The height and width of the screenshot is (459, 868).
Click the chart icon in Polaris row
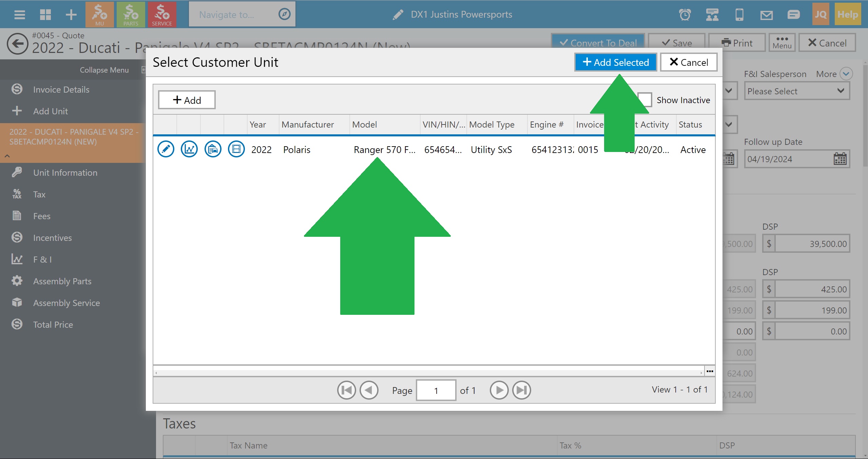189,149
